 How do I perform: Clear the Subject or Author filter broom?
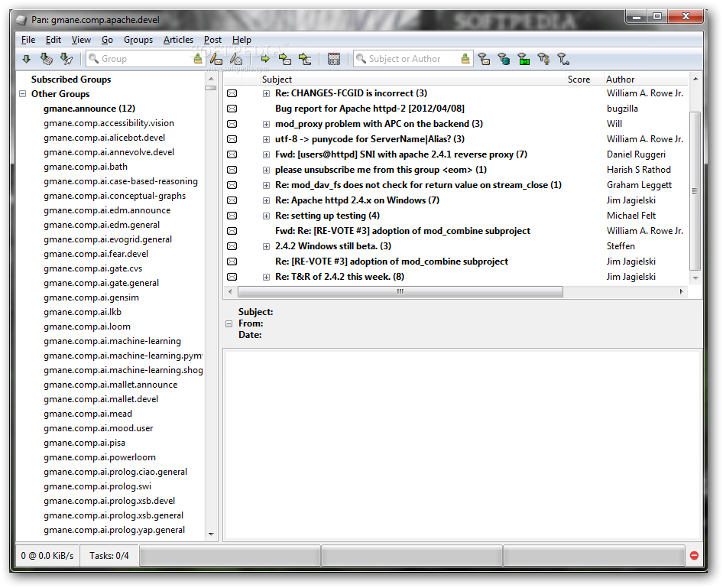coord(465,59)
